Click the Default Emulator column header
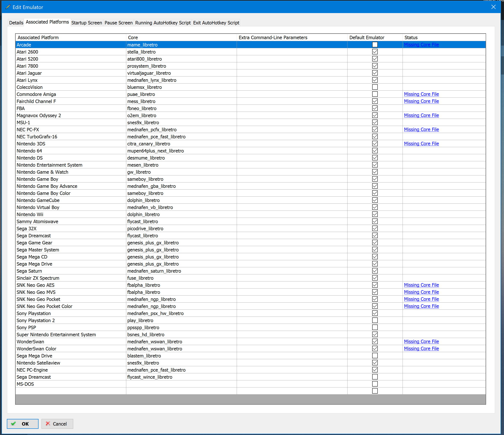504x435 pixels. (375, 37)
